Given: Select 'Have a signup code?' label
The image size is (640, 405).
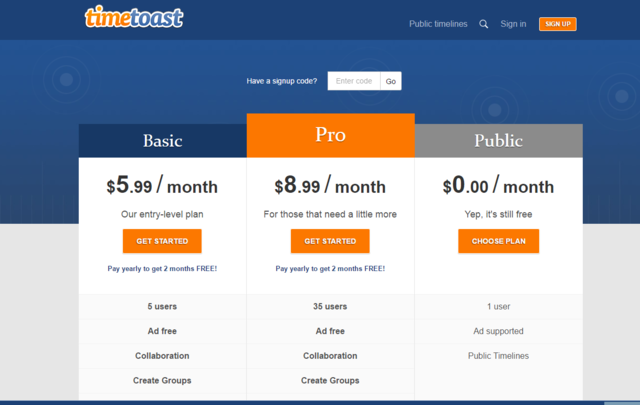Looking at the screenshot, I should [282, 81].
